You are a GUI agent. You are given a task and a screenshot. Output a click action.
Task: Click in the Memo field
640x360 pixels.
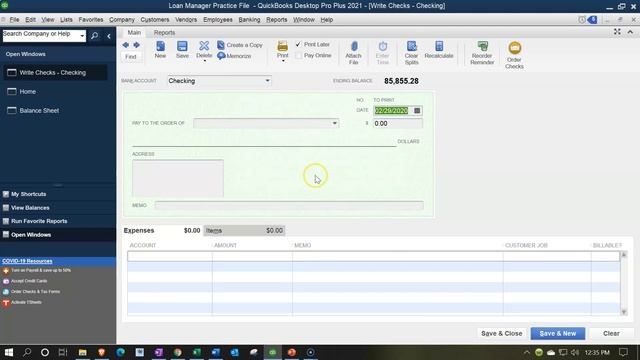289,205
